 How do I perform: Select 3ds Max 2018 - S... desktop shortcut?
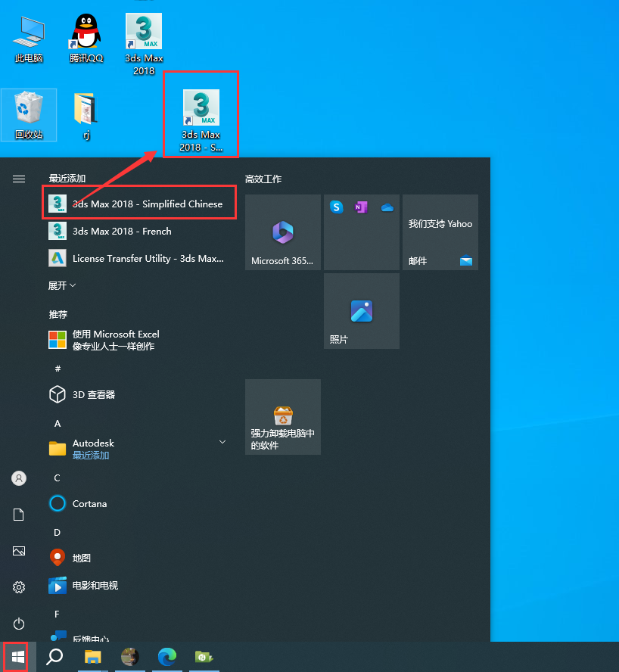click(201, 121)
